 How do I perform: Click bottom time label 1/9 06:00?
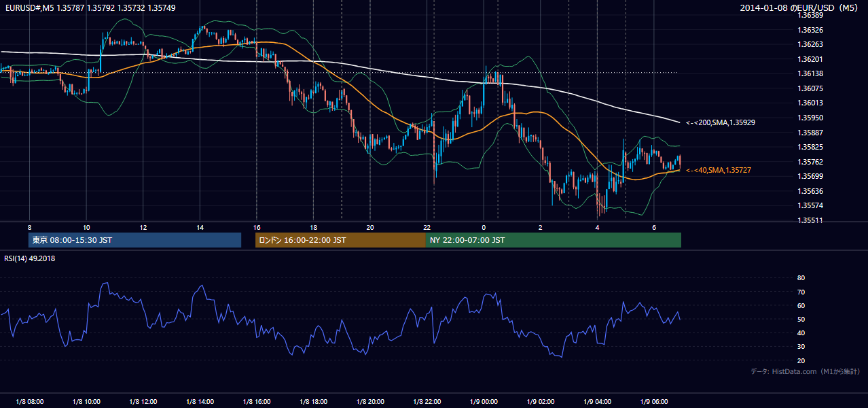653,401
